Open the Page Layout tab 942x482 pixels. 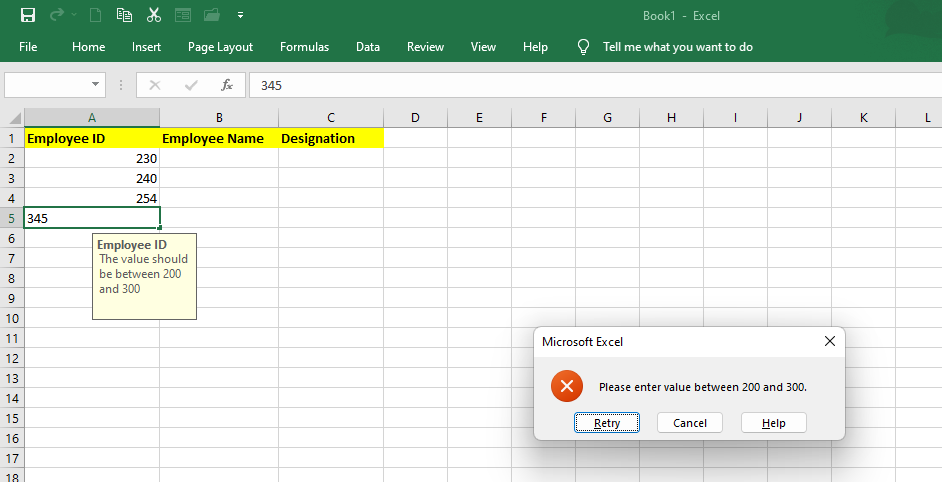pyautogui.click(x=220, y=47)
